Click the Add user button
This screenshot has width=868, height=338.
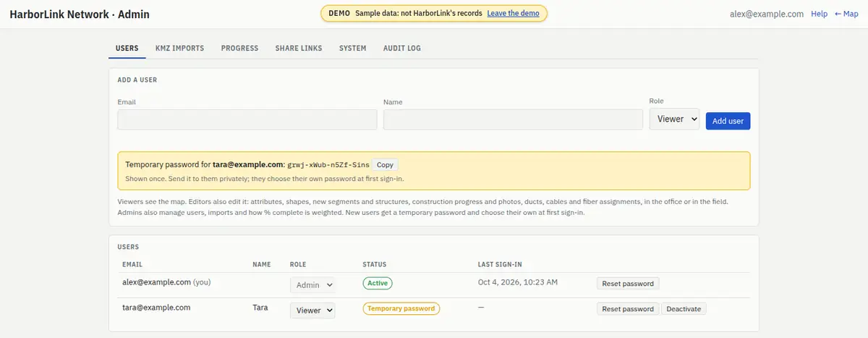[x=728, y=121]
